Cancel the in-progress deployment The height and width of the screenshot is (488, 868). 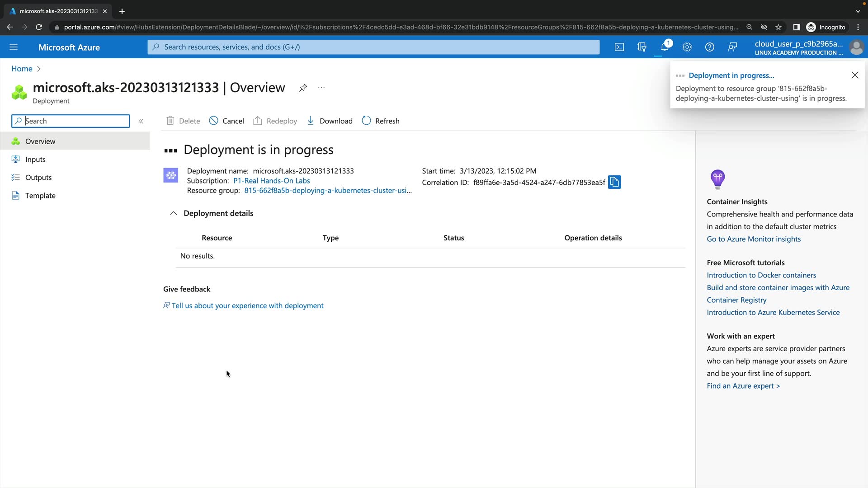[226, 121]
